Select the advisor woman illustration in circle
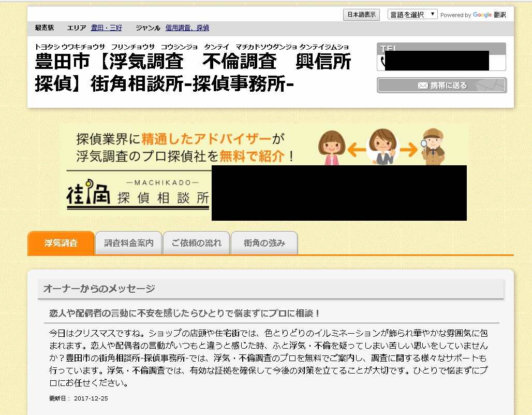The width and height of the screenshot is (532, 415). point(383,147)
